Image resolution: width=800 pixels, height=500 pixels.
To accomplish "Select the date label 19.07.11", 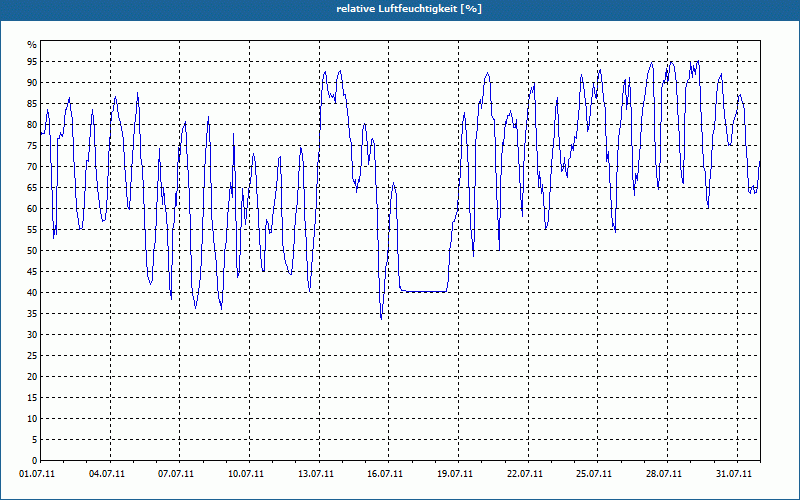I will pos(455,474).
